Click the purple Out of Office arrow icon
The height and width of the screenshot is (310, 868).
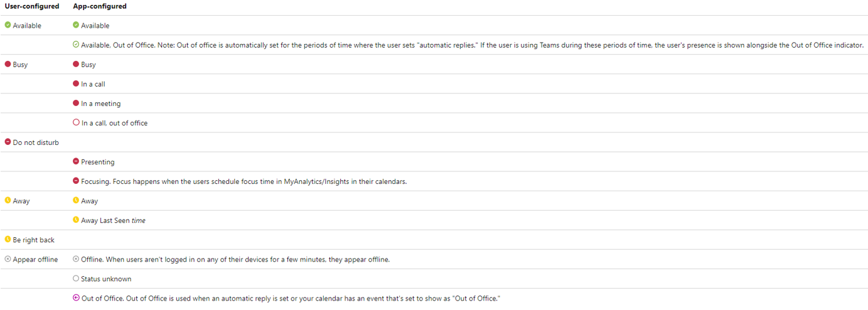coord(76,297)
